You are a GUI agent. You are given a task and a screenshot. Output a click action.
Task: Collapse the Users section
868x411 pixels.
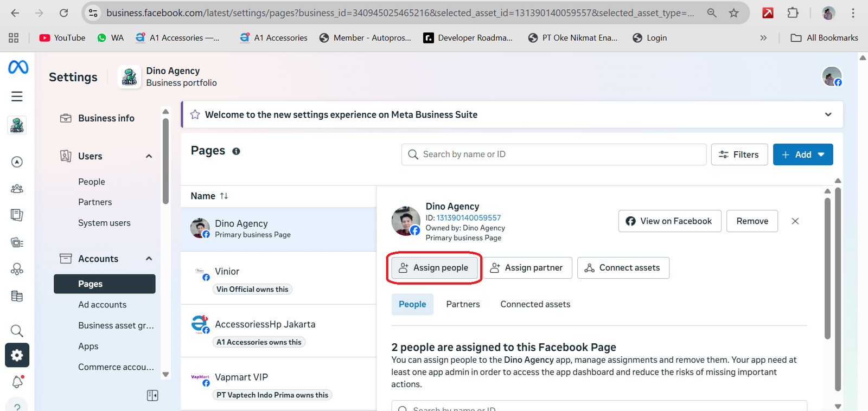tap(149, 156)
